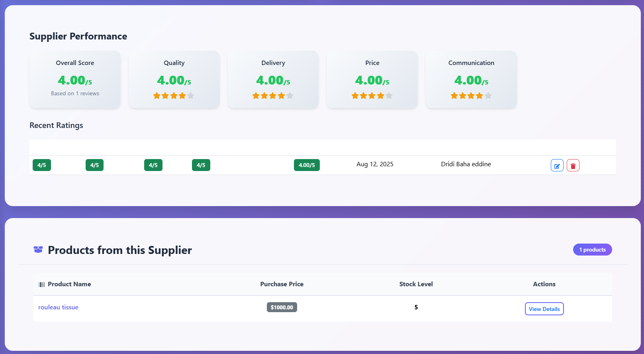Click the Price star rating
The image size is (644, 354).
click(372, 96)
